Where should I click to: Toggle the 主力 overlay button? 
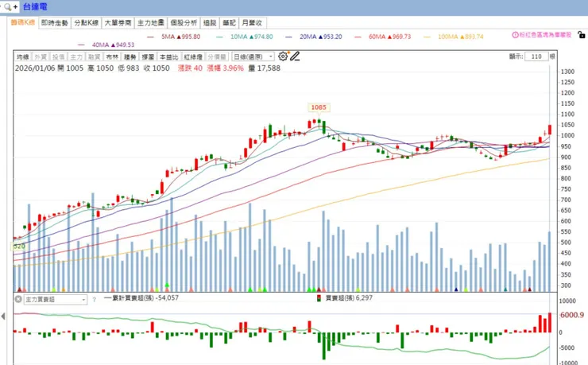76,56
